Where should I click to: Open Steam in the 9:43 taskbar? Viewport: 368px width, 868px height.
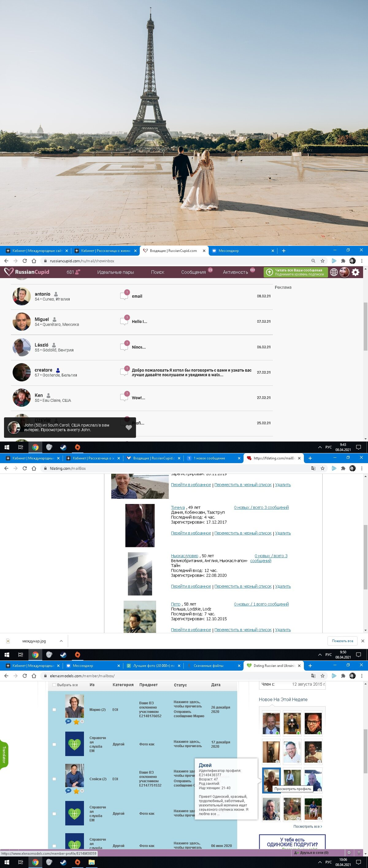[63, 447]
